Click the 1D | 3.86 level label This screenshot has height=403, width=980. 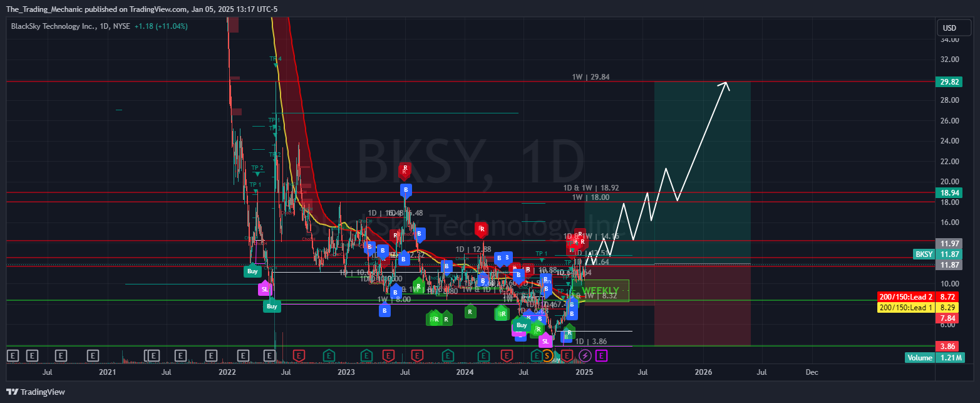click(x=591, y=342)
